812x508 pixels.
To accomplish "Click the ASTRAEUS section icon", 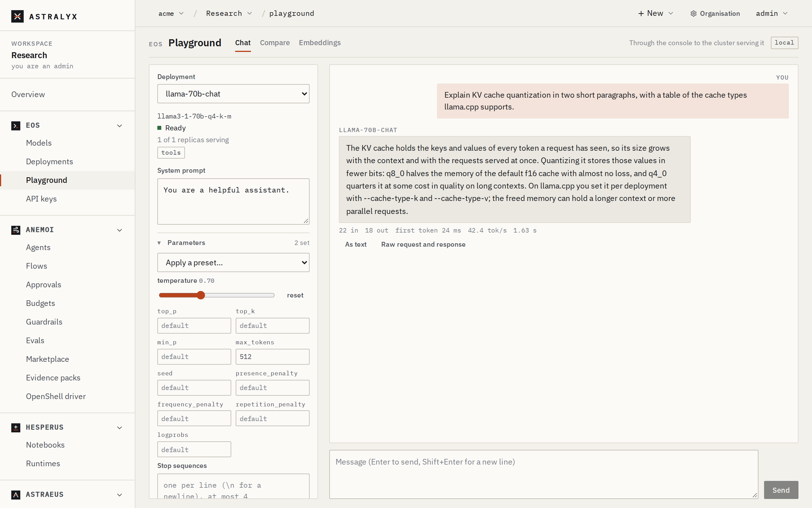I will pos(16,495).
